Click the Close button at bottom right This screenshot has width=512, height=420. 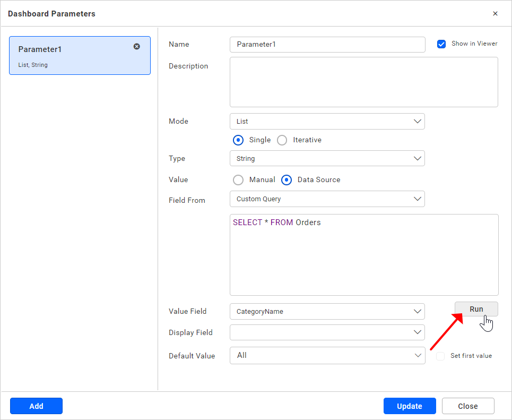coord(468,406)
